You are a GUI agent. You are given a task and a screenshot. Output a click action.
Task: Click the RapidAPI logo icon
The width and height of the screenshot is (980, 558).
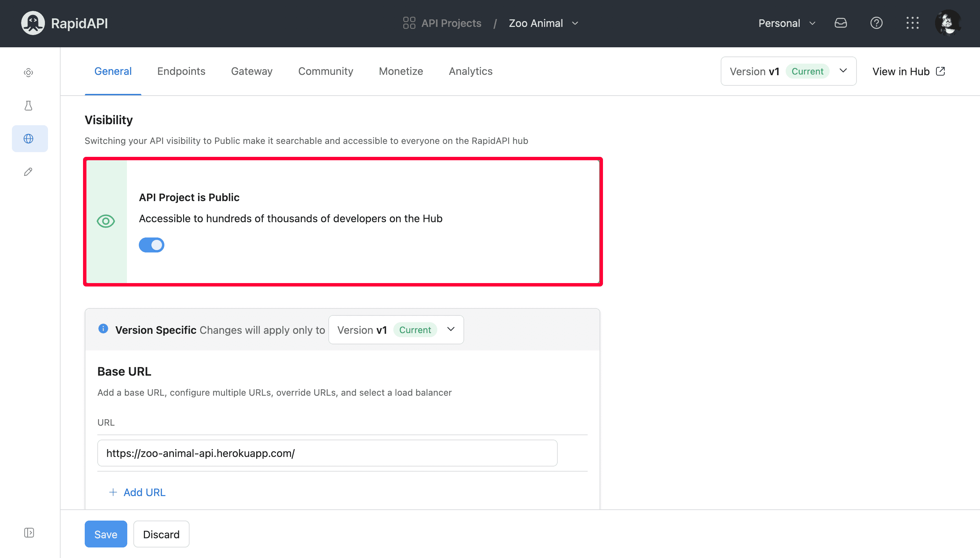[x=33, y=23]
